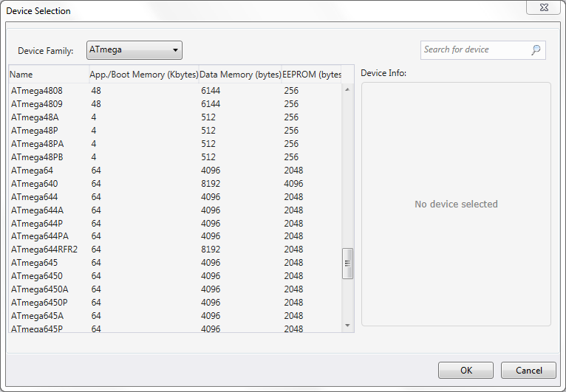Click 8192 data memory of ATmega640

211,184
